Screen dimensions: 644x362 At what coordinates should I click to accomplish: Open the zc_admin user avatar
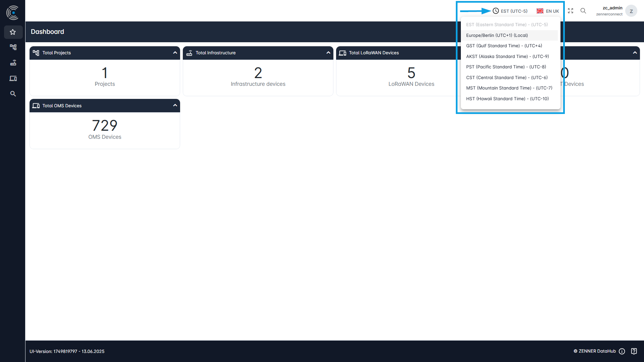pyautogui.click(x=631, y=11)
